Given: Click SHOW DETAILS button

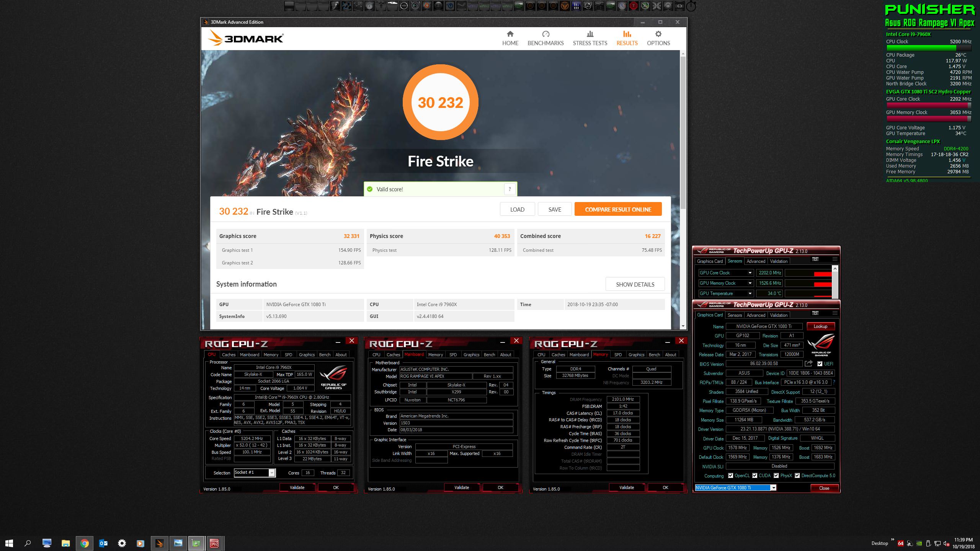Looking at the screenshot, I should 635,284.
